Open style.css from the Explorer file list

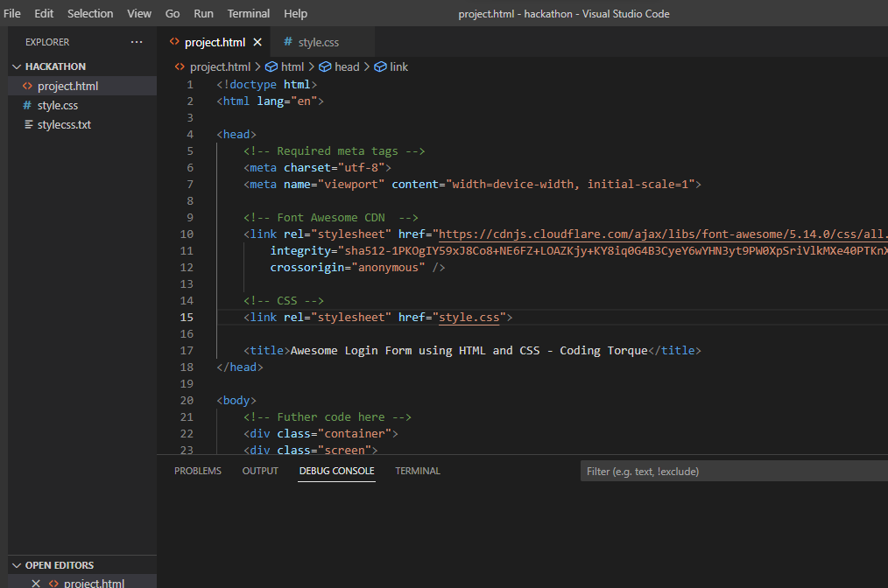58,105
